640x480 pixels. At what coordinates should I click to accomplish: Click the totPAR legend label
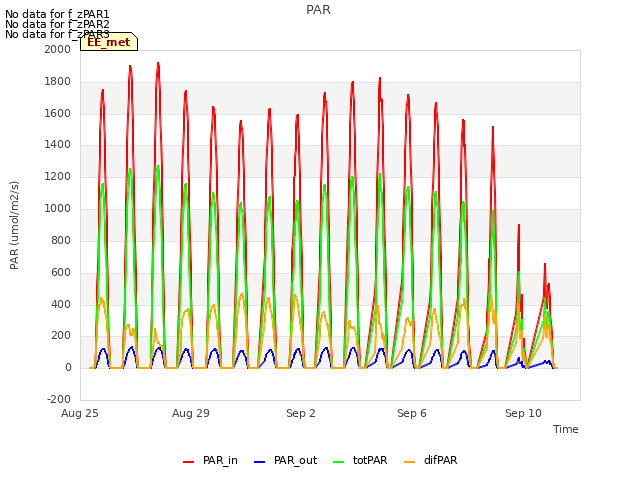pos(370,460)
